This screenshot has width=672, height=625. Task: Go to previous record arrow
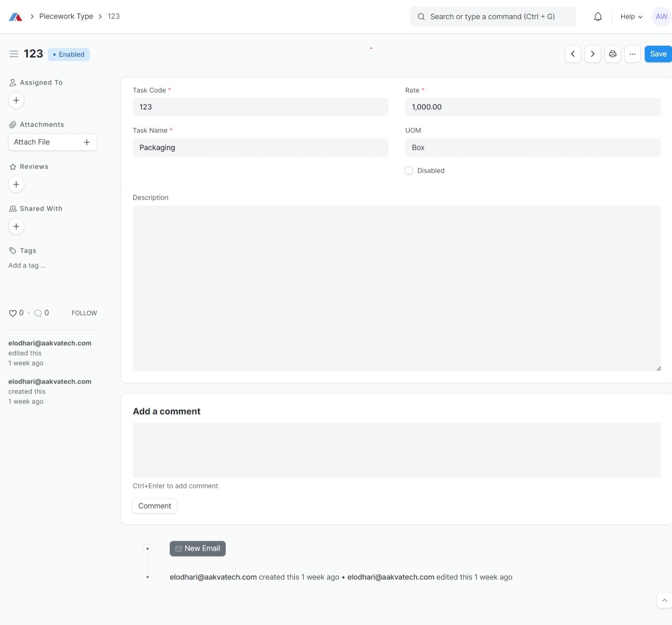point(573,54)
